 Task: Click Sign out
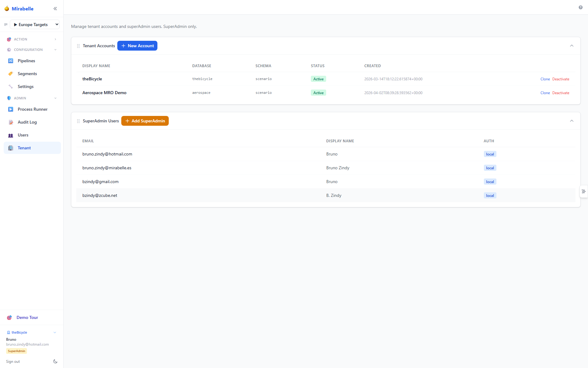click(13, 362)
